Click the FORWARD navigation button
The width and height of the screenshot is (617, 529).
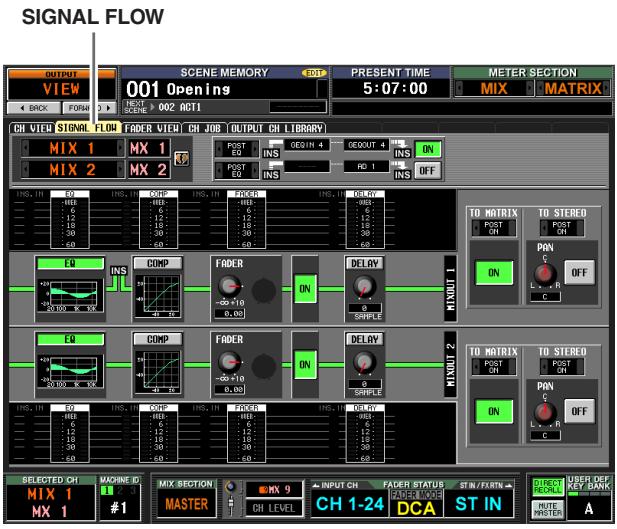tap(90, 108)
